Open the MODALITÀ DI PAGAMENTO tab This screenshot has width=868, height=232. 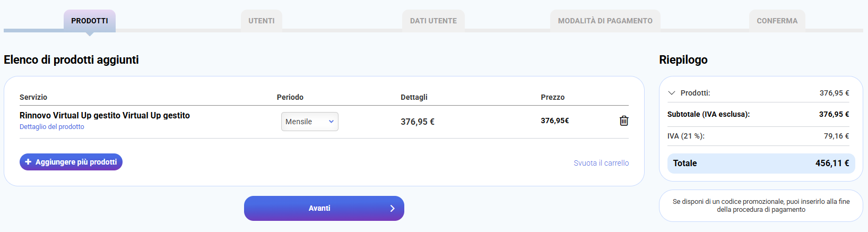coord(605,21)
